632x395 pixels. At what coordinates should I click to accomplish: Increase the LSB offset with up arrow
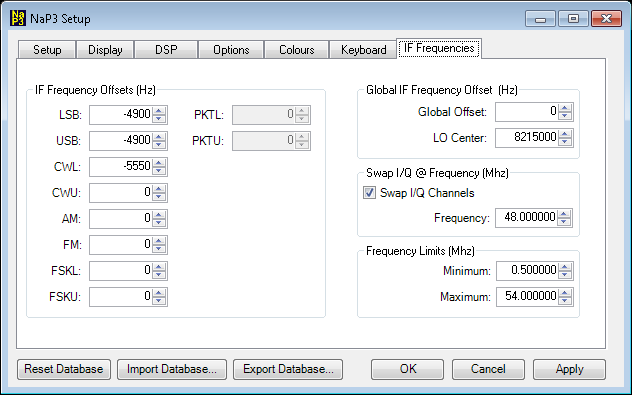click(159, 111)
